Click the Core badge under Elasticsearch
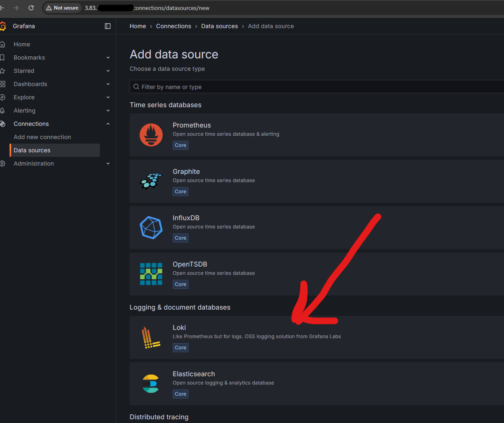Screen dimensions: 504x423 pyautogui.click(x=181, y=394)
